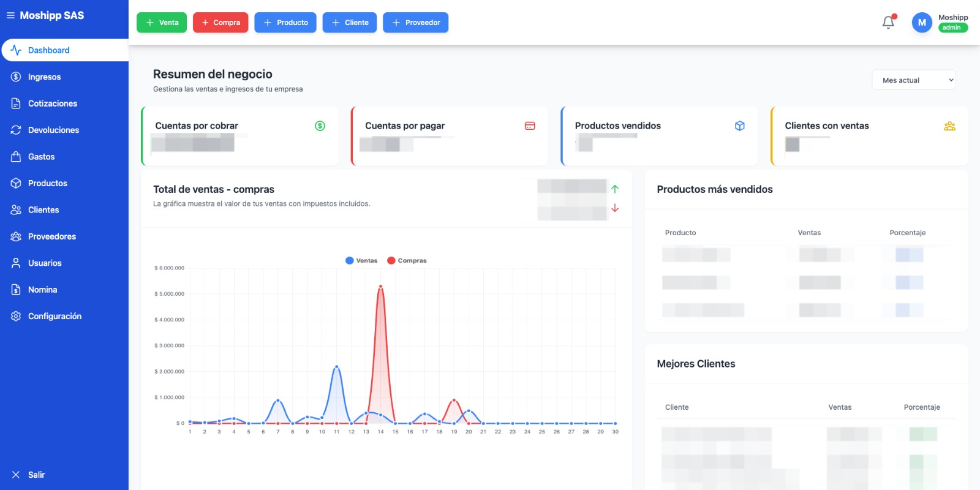Toggle Ventas series in chart legend
The width and height of the screenshot is (980, 490).
pyautogui.click(x=361, y=260)
